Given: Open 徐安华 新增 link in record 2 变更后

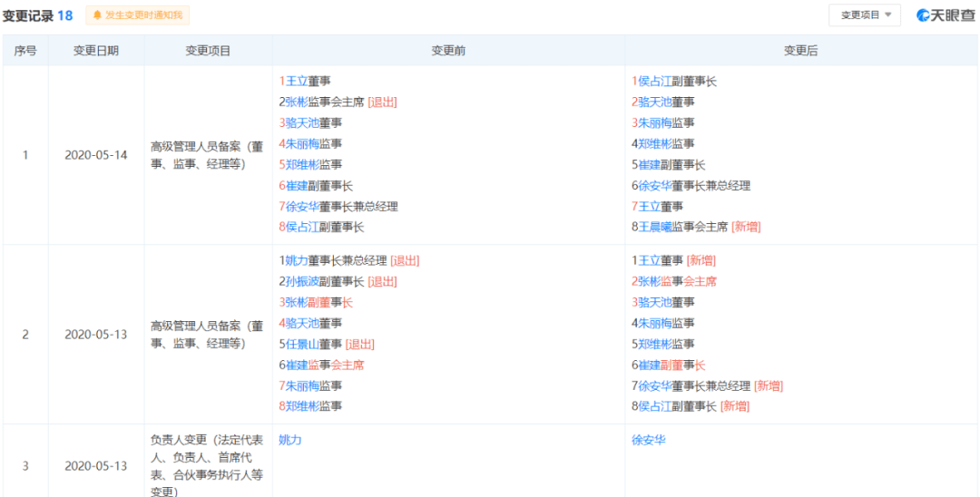Looking at the screenshot, I should pyautogui.click(x=655, y=385).
